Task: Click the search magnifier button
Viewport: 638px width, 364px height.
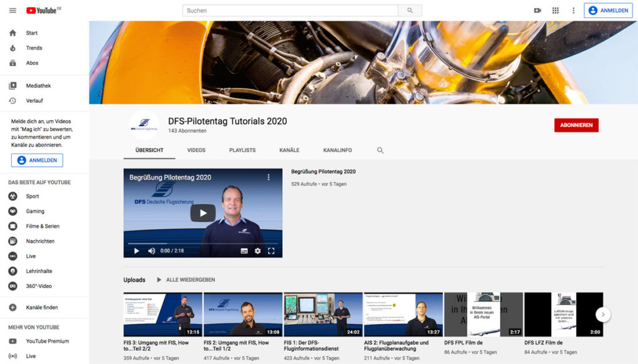Action: (410, 11)
